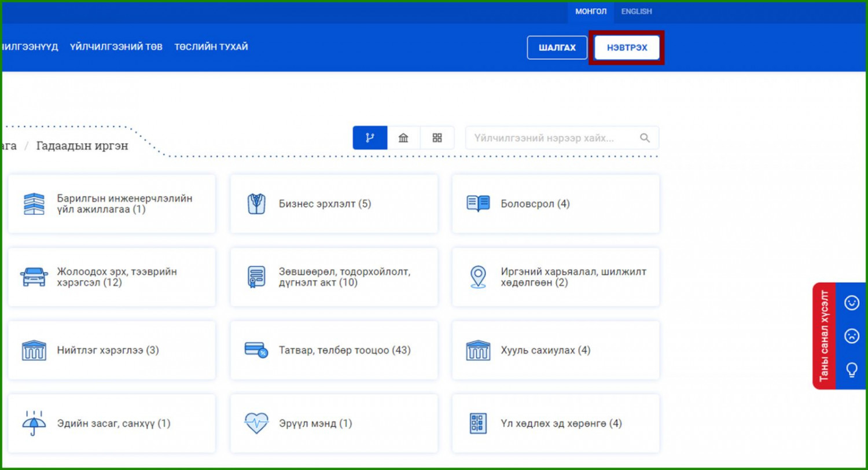
Task: Click the search magnifier icon
Action: point(645,138)
